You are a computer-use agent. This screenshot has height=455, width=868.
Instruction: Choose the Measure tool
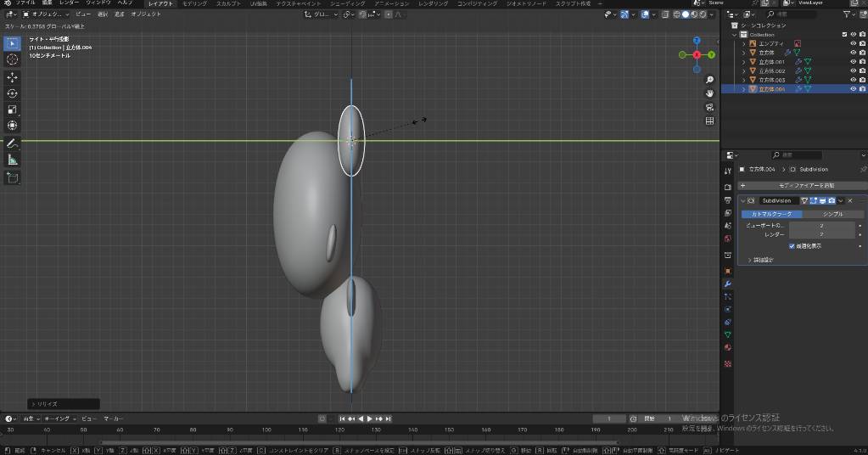click(x=12, y=160)
